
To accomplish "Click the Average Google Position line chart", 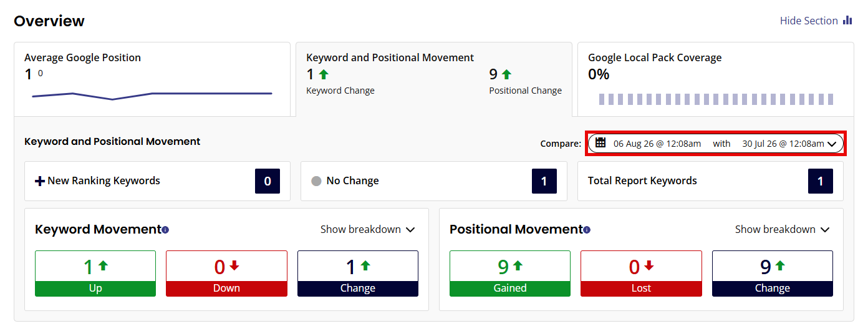I will click(152, 96).
